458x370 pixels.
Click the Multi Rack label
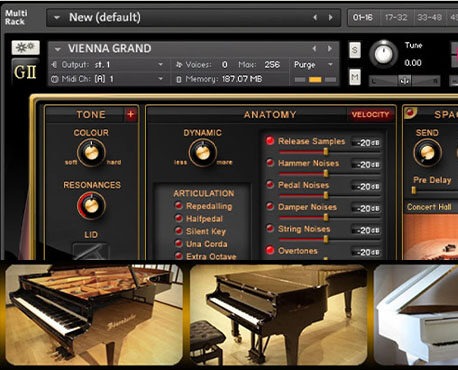tap(16, 17)
